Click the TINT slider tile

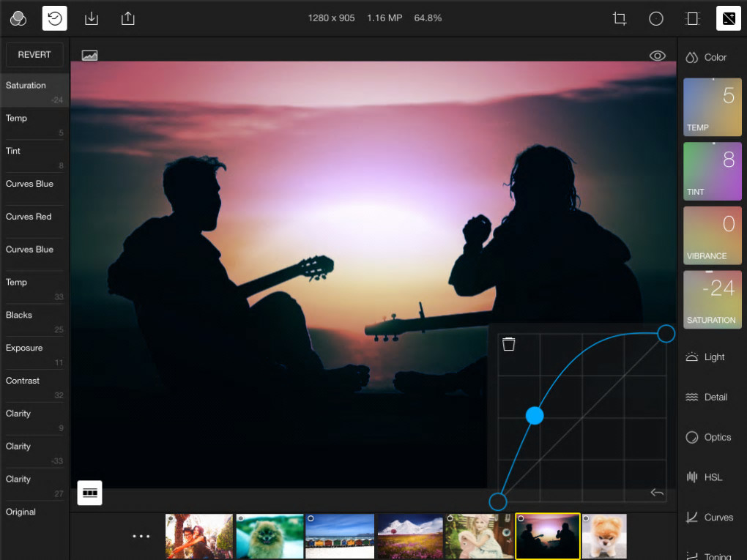click(x=713, y=171)
